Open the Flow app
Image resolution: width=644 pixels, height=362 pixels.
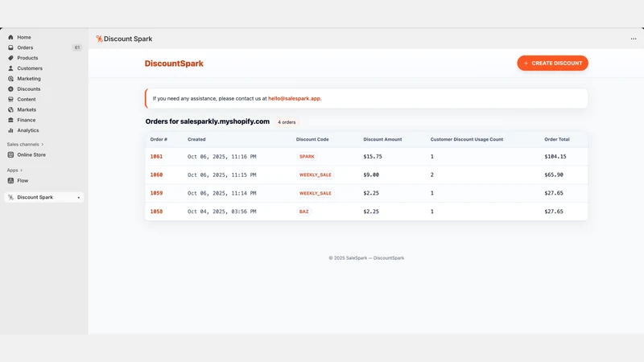coord(23,180)
